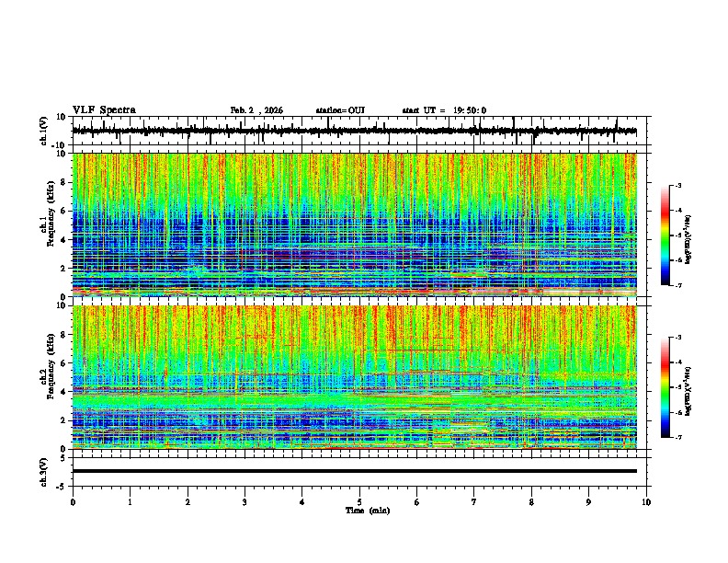Click the ch.1 spectrogram panel
728x563 pixels.
tap(354, 224)
